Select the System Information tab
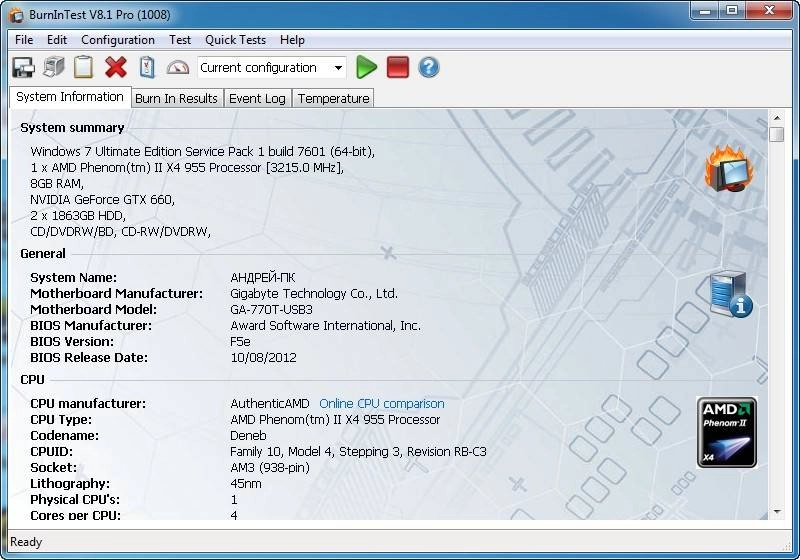Viewport: 800px width, 560px height. 70,97
